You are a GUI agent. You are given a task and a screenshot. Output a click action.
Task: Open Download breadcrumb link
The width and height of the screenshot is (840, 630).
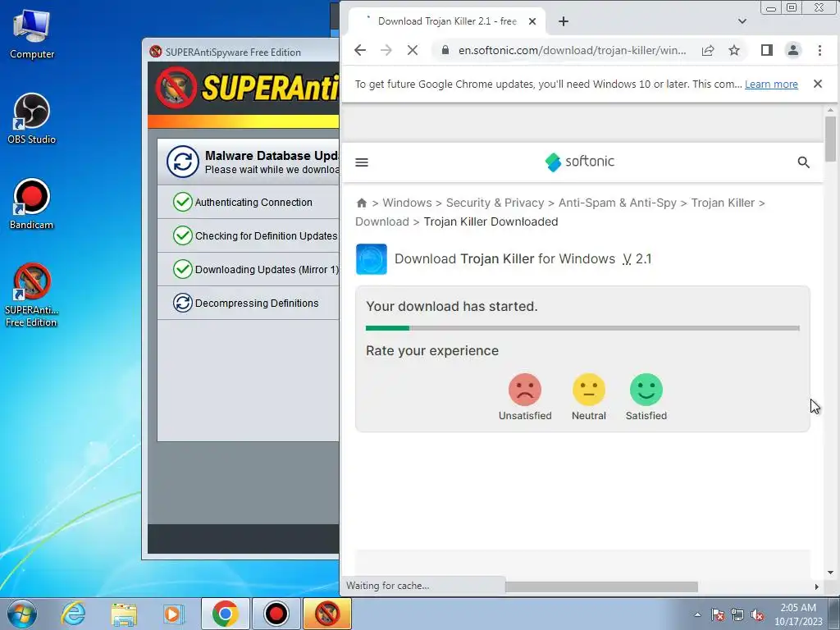tap(382, 221)
